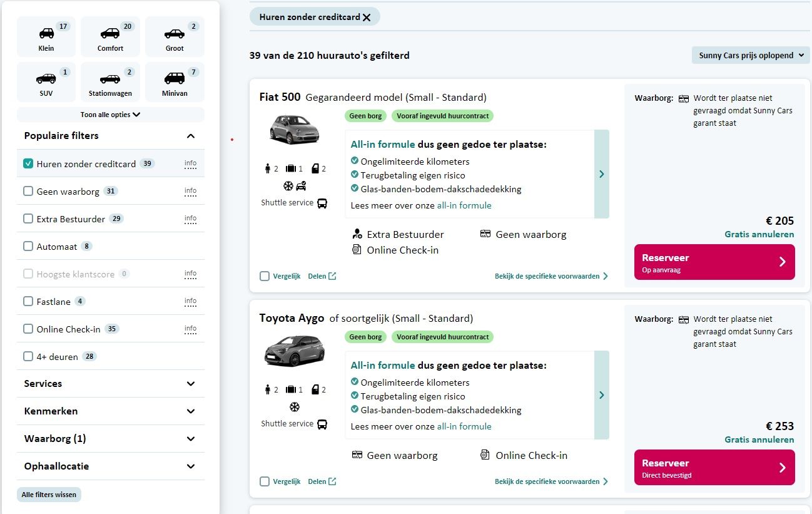
Task: Enable the Geen waarborg filter
Action: (x=28, y=191)
